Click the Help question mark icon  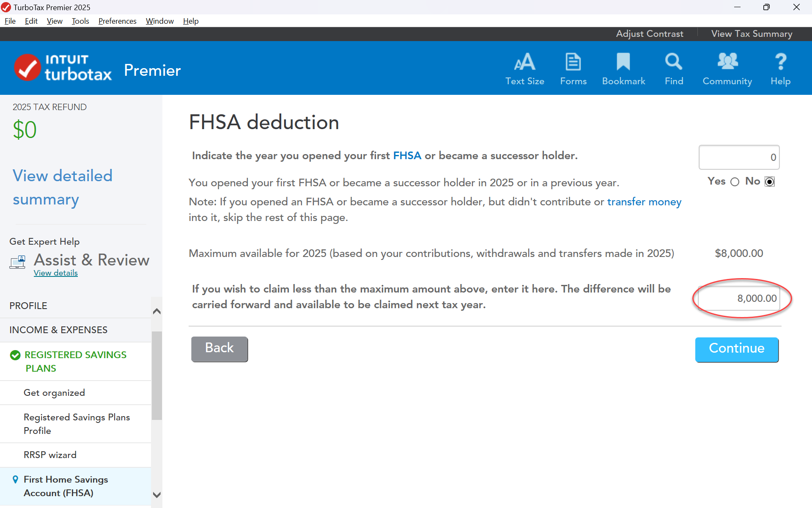pos(780,62)
